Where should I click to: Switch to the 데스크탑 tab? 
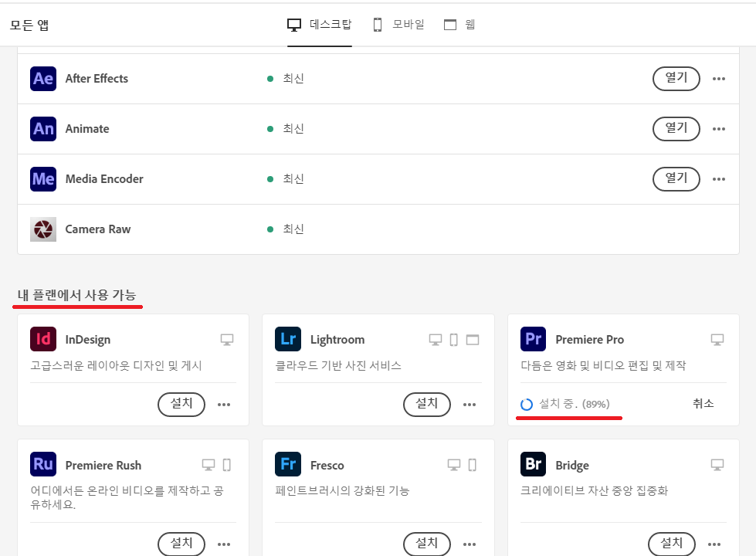point(320,25)
